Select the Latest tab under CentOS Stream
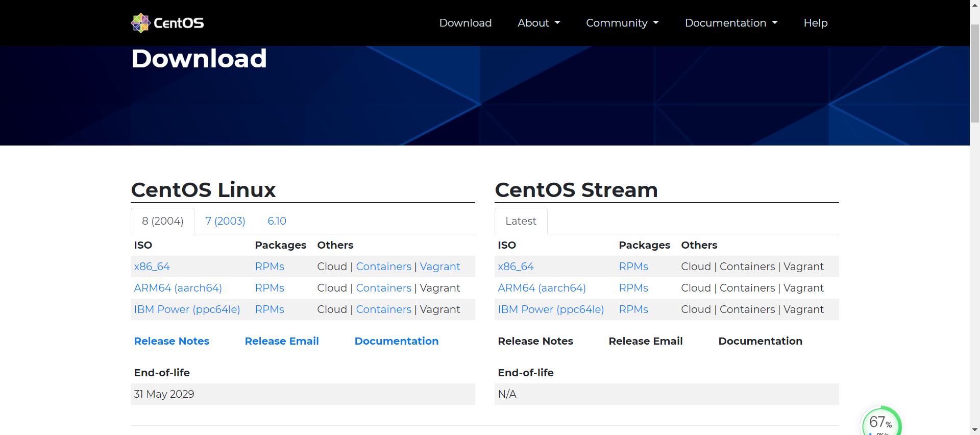980x435 pixels. coord(521,221)
